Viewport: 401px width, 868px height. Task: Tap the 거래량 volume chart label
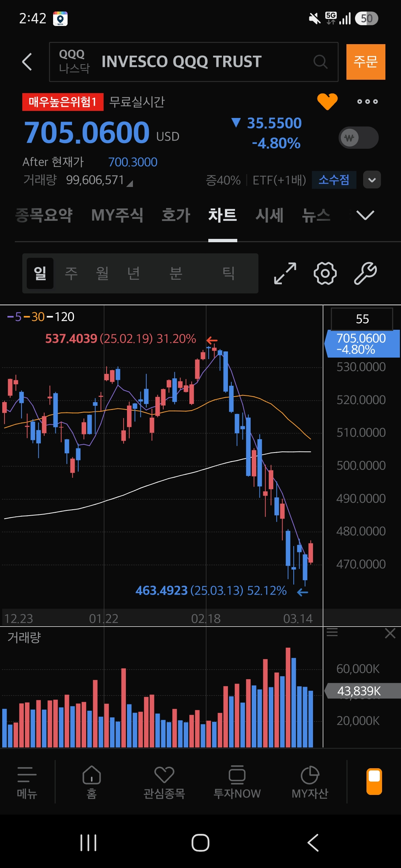pyautogui.click(x=24, y=638)
